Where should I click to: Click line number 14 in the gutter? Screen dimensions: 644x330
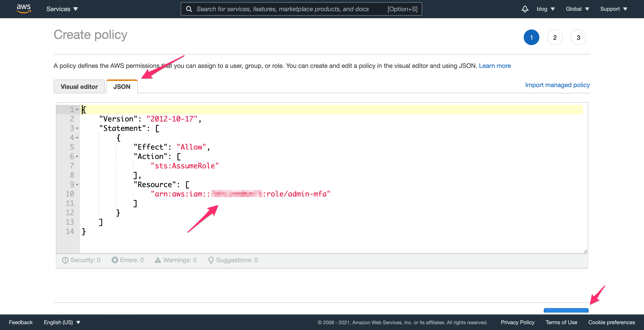[70, 232]
